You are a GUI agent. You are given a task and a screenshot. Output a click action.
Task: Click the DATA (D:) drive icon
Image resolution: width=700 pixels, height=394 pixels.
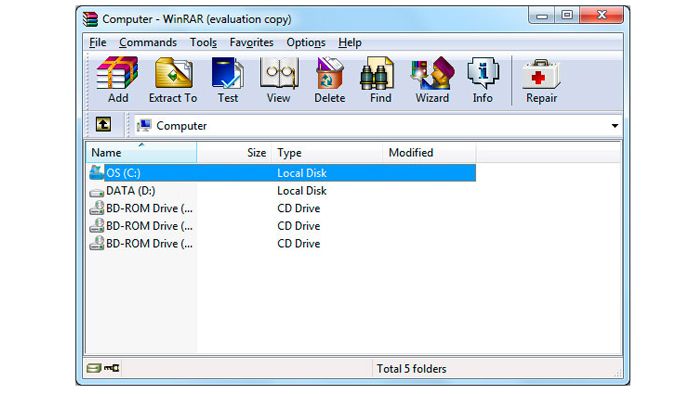(x=96, y=192)
